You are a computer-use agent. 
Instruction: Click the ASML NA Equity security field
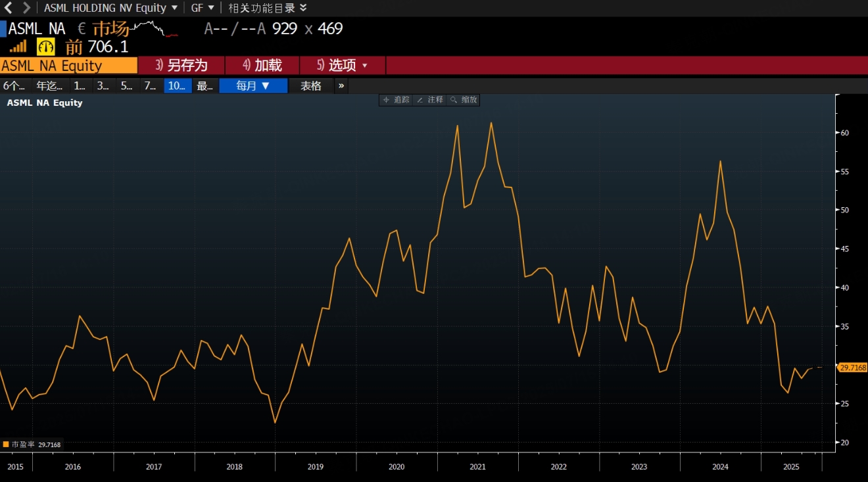click(68, 65)
